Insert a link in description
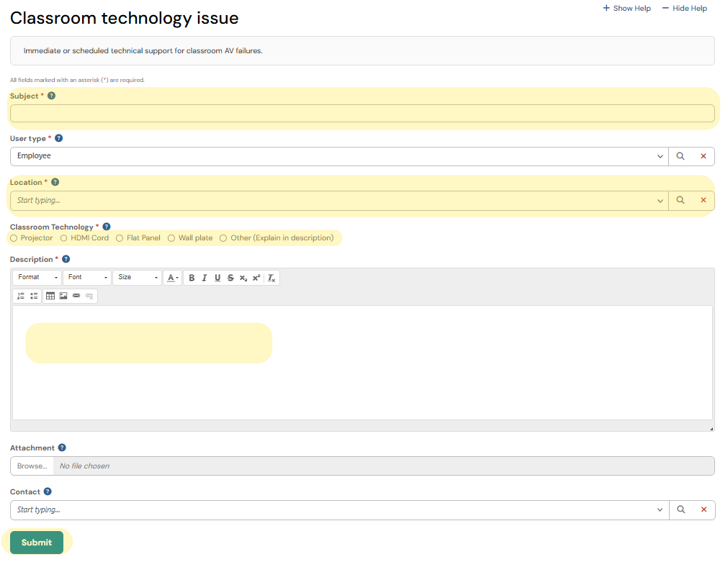 (x=76, y=296)
